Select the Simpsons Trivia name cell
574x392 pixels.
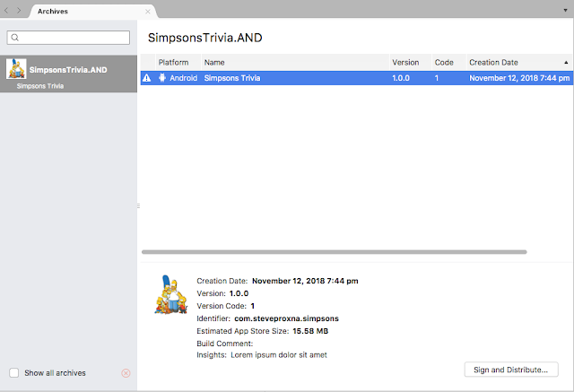pos(232,78)
